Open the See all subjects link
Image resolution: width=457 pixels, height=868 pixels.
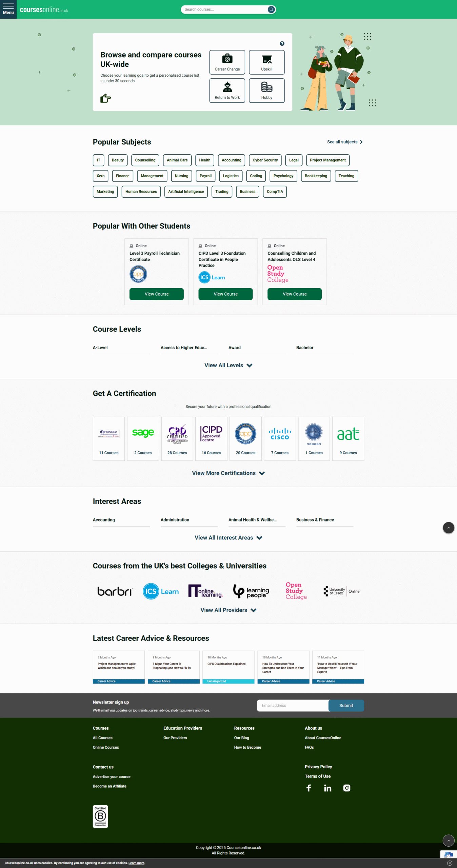345,142
